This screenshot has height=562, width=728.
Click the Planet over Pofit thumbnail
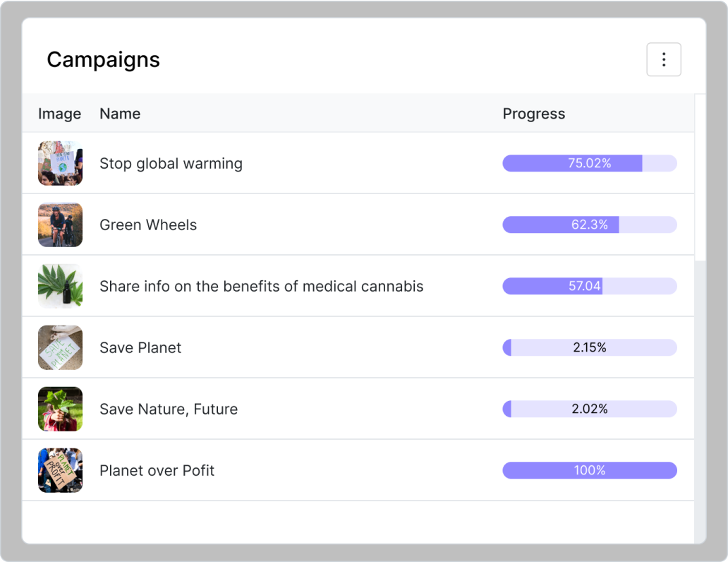click(60, 470)
